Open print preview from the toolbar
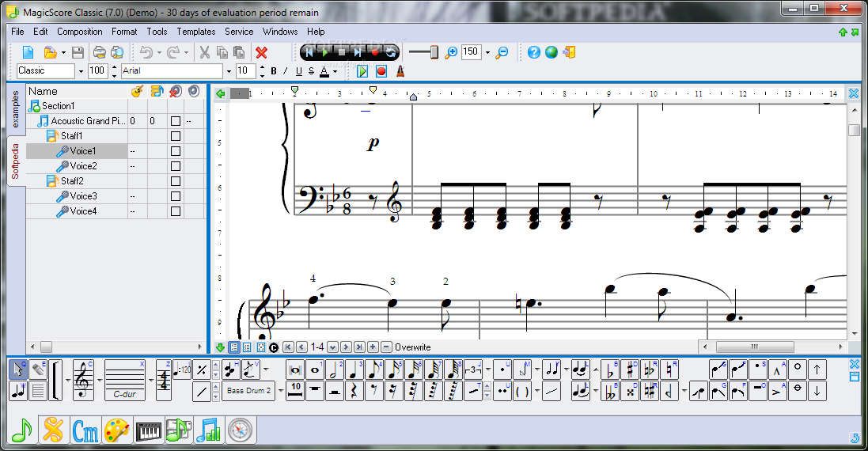The height and width of the screenshot is (451, 868). pos(117,52)
